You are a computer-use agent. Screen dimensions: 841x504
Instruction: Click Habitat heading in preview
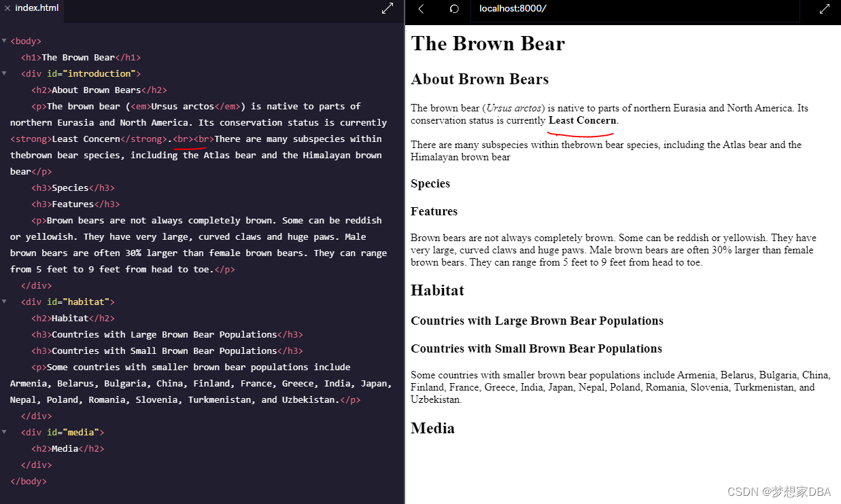tap(437, 291)
